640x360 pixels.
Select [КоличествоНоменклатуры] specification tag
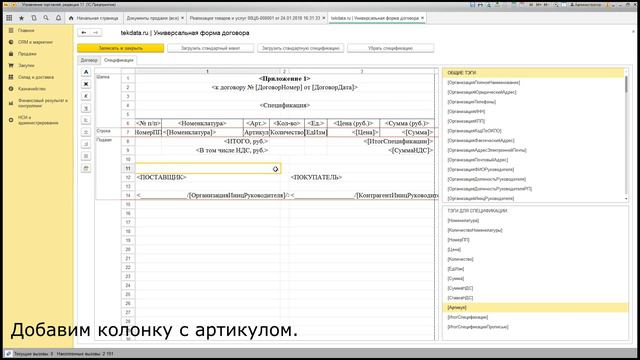[475, 230]
